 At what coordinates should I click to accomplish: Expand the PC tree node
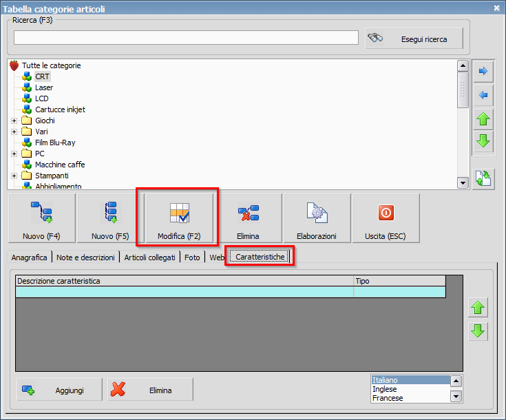pos(14,154)
